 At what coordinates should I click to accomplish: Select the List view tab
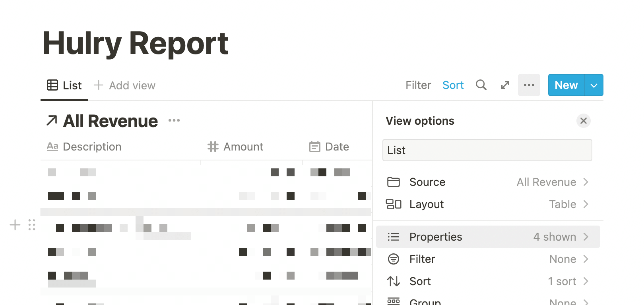click(x=64, y=85)
